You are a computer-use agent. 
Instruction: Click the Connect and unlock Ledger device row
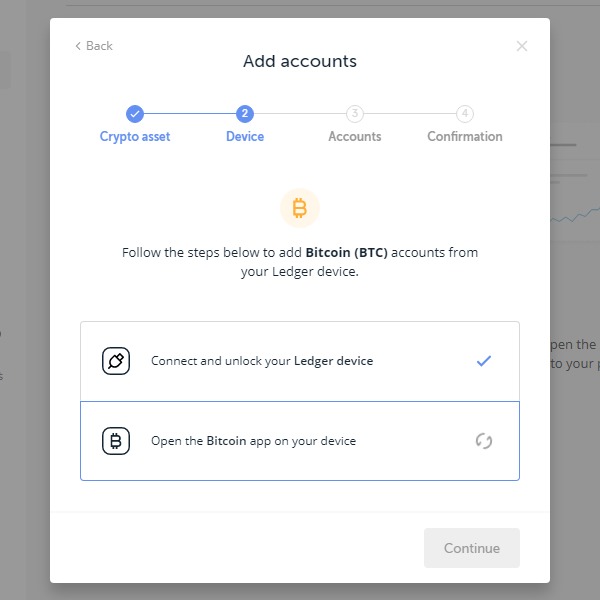click(300, 361)
